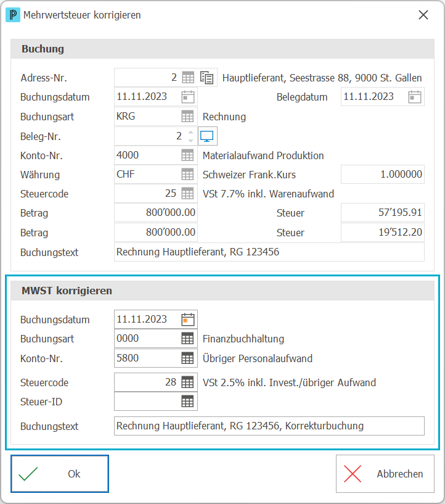Open the lookup table for Steuercode 25
445x504 pixels.
click(x=187, y=194)
